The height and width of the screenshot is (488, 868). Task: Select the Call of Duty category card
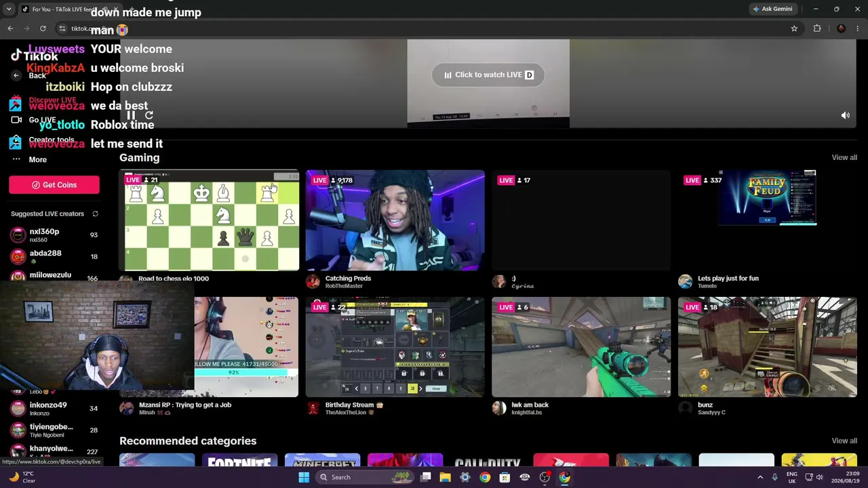point(488,460)
